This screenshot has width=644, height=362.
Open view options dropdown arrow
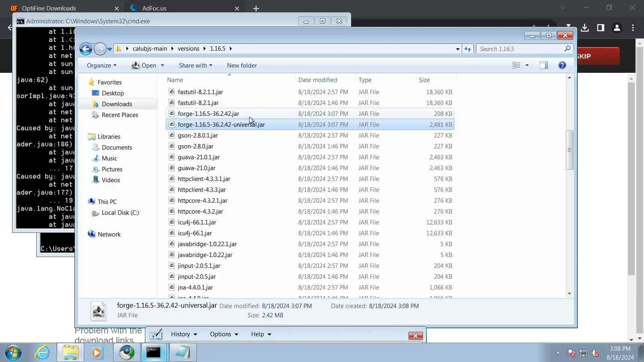[527, 65]
